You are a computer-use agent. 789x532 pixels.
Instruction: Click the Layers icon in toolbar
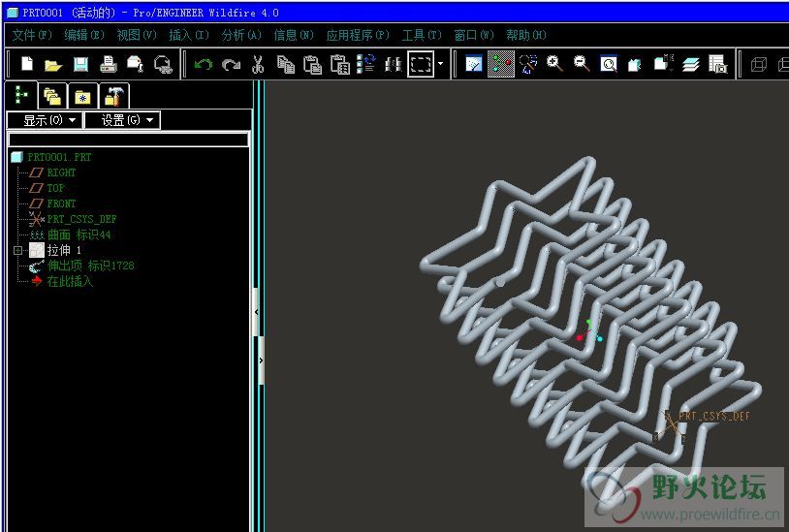[691, 64]
